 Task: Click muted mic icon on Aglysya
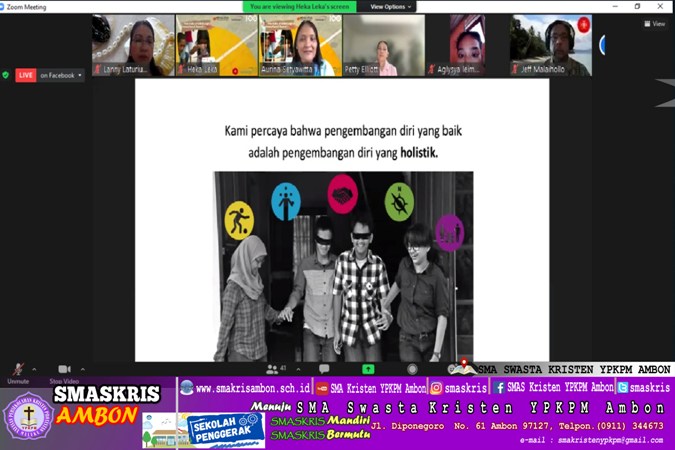[432, 69]
